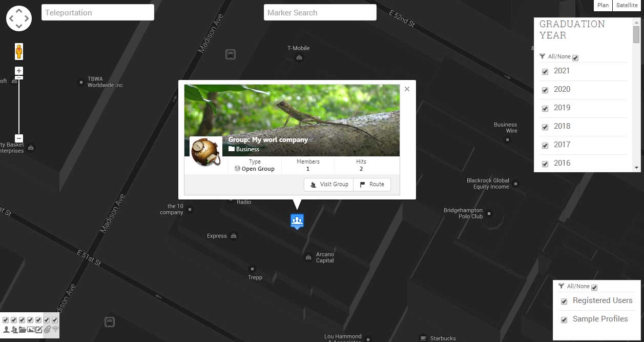Click the folder layer icon in the bottom toolbar
The width and height of the screenshot is (644, 342).
tap(23, 330)
